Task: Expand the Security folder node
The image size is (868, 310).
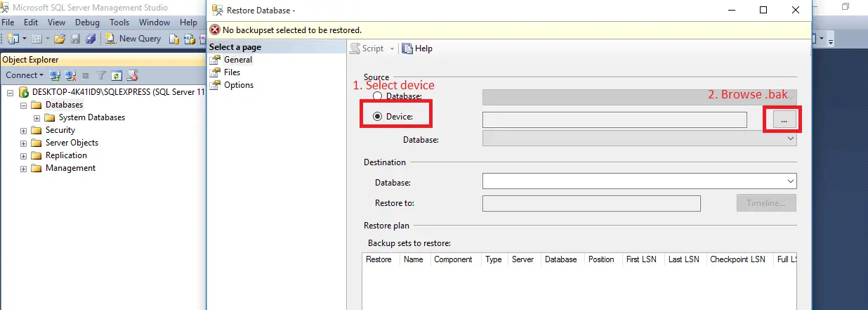Action: click(x=24, y=130)
